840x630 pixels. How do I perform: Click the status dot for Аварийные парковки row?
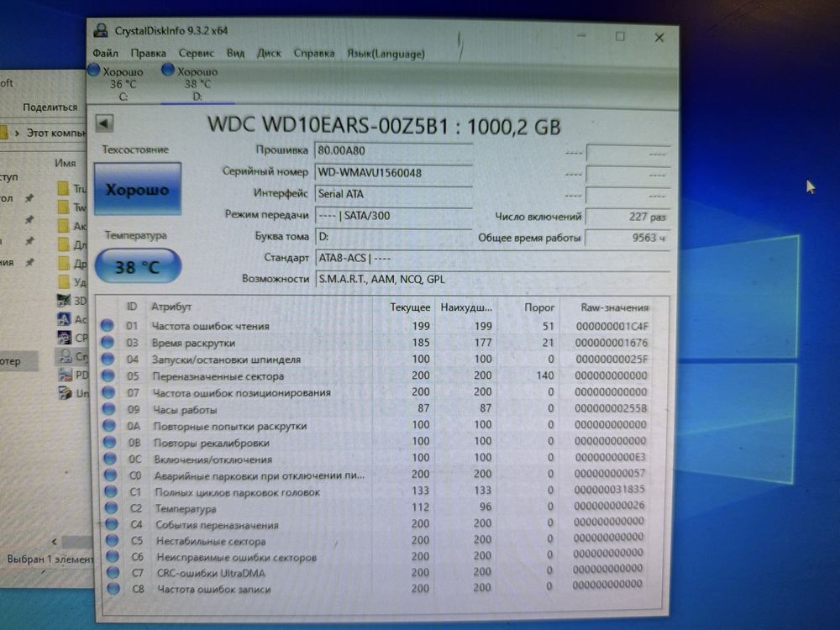(110, 475)
